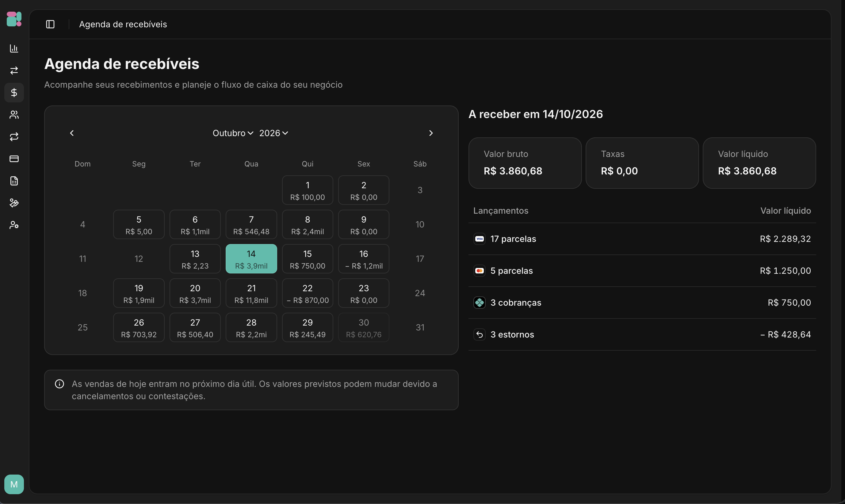Viewport: 845px width, 504px height.
Task: Open the transfer arrows sidebar icon
Action: pyautogui.click(x=14, y=70)
